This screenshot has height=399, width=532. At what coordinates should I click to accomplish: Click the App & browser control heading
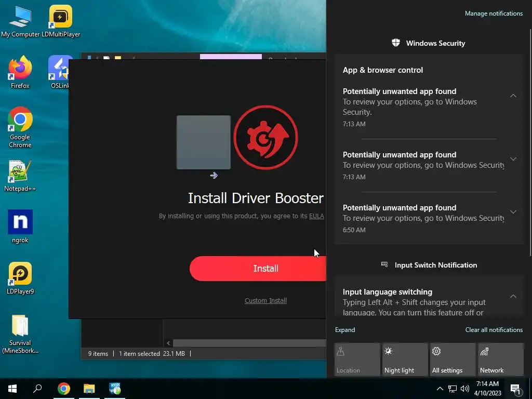tap(383, 70)
